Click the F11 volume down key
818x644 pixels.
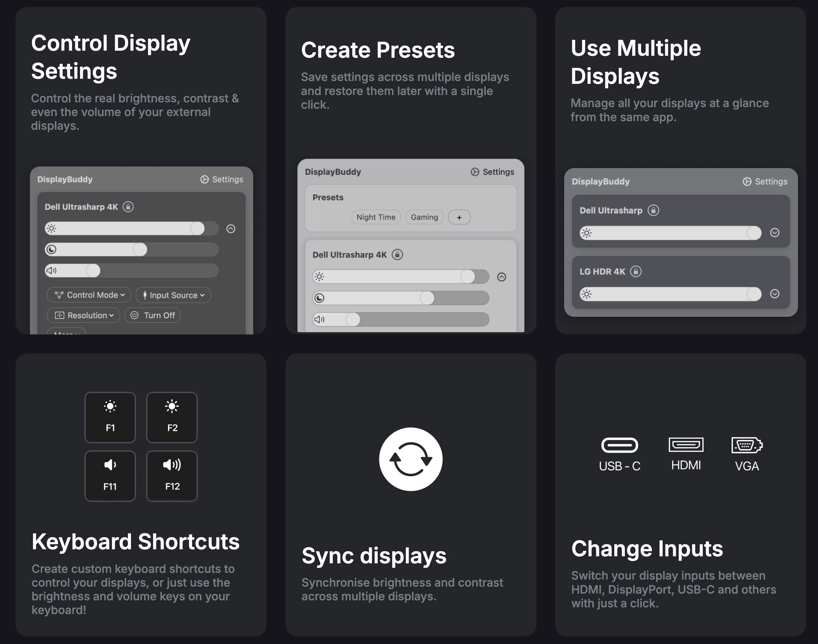[x=110, y=476]
